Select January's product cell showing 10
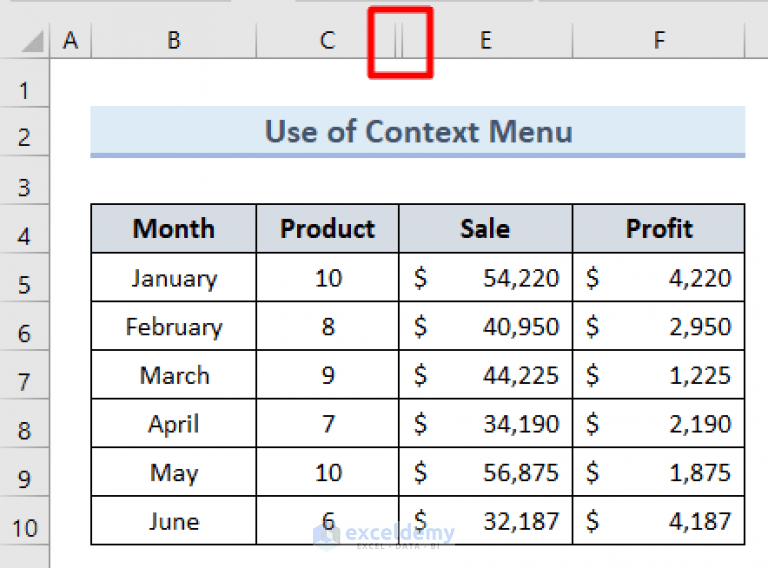Image resolution: width=768 pixels, height=568 pixels. click(327, 278)
